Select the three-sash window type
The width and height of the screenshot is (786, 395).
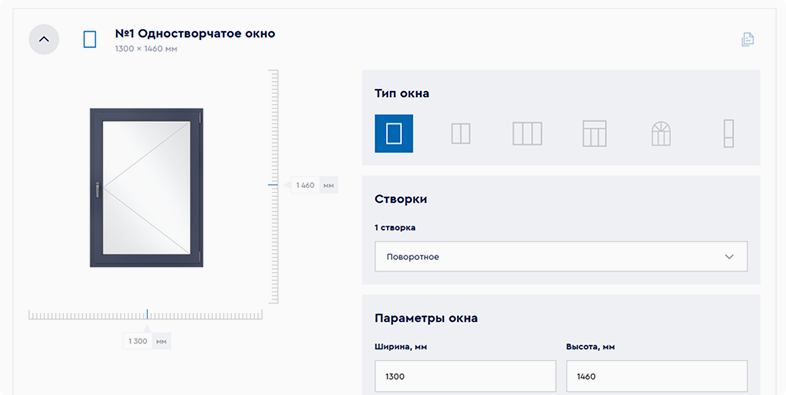527,134
